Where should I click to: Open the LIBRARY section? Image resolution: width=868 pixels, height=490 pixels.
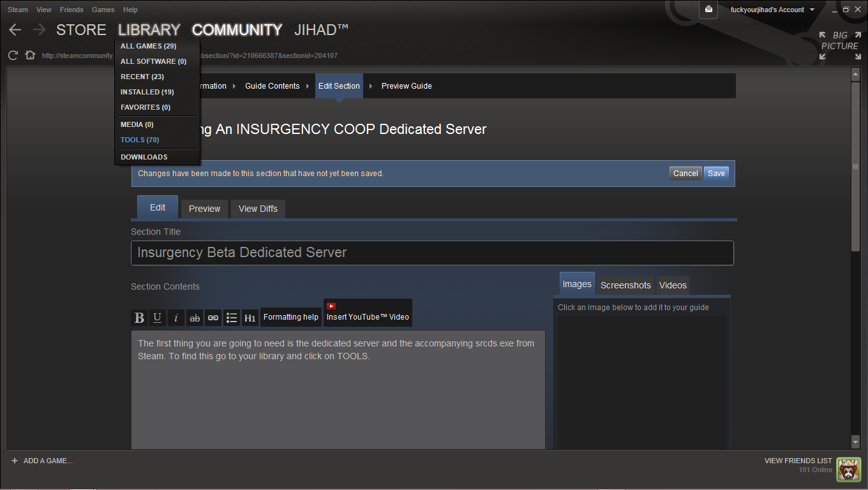point(149,30)
